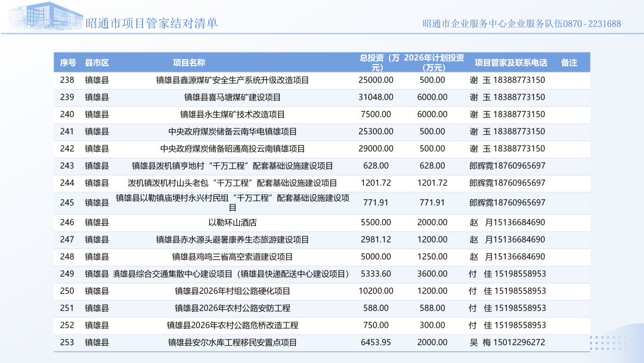Click 镇雄县鸡鸣三省高空索道建设项目
Image resolution: width=644 pixels, height=363 pixels.
click(x=233, y=257)
